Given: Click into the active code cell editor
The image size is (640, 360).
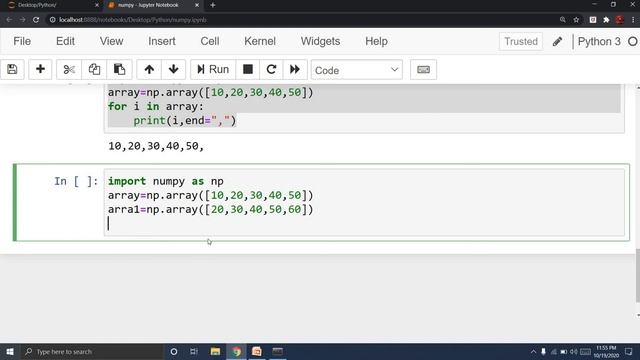Looking at the screenshot, I should [x=364, y=202].
